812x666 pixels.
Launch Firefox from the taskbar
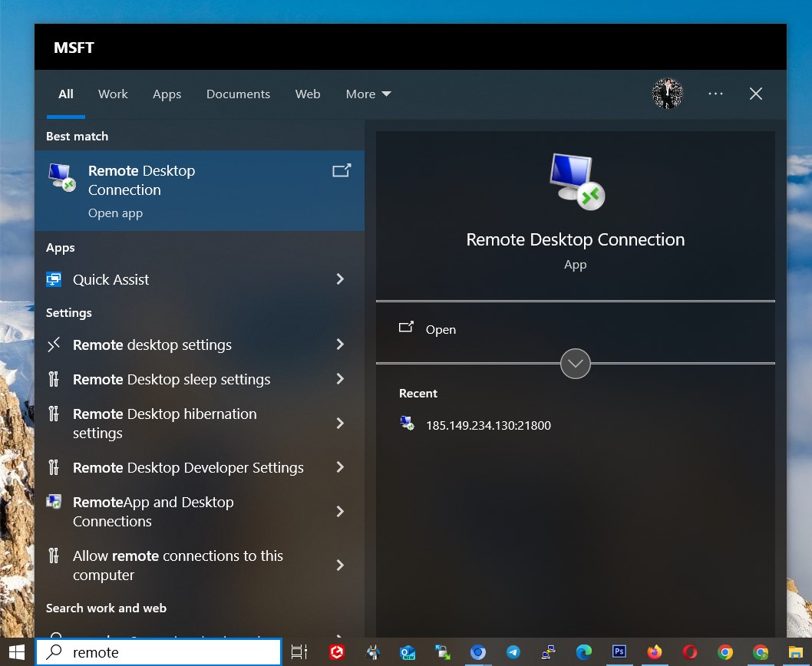655,652
